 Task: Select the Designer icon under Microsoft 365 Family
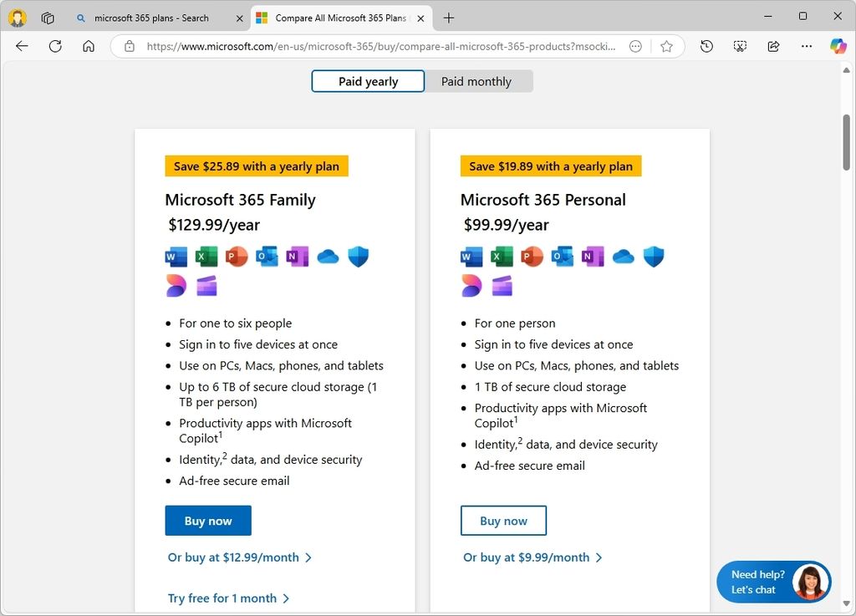pyautogui.click(x=176, y=286)
